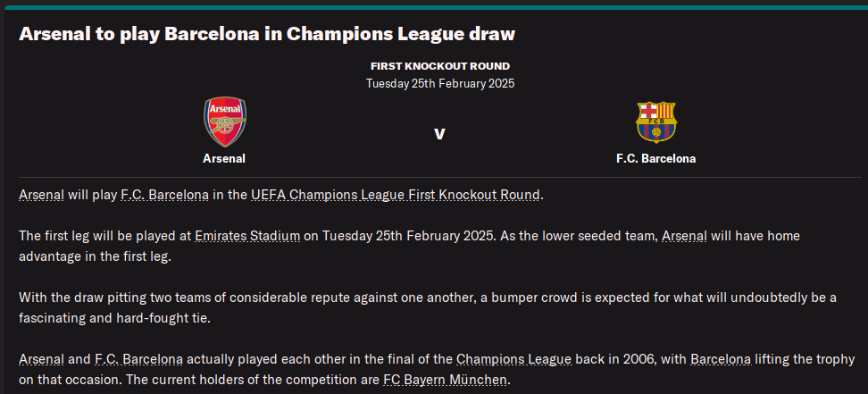
Task: Click the date after 'Emirates Stadium on'
Action: click(x=402, y=236)
